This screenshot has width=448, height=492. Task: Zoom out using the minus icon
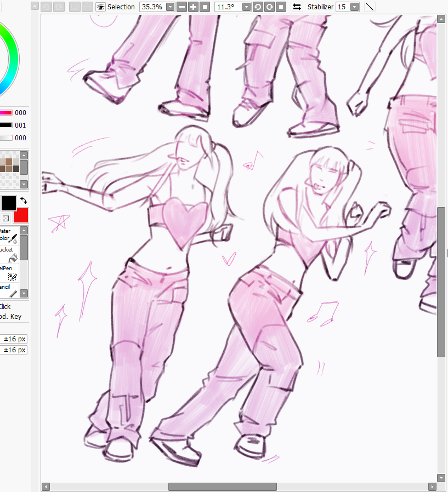(x=181, y=7)
